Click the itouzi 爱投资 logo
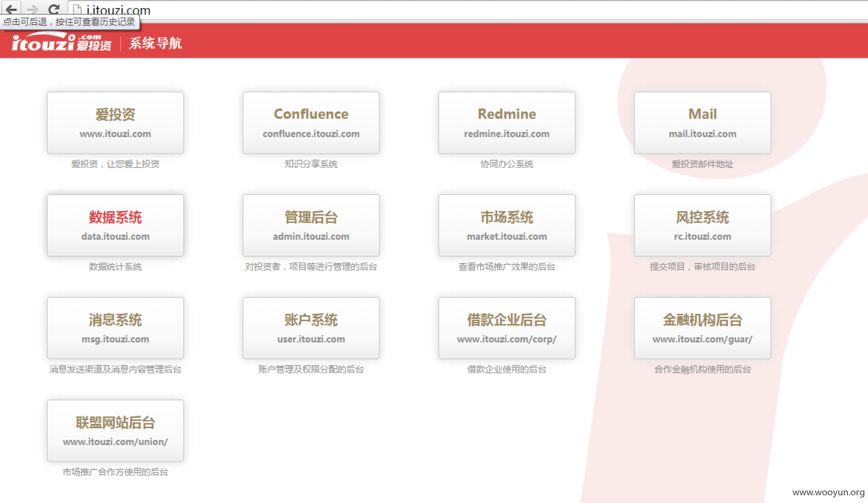 (x=62, y=42)
